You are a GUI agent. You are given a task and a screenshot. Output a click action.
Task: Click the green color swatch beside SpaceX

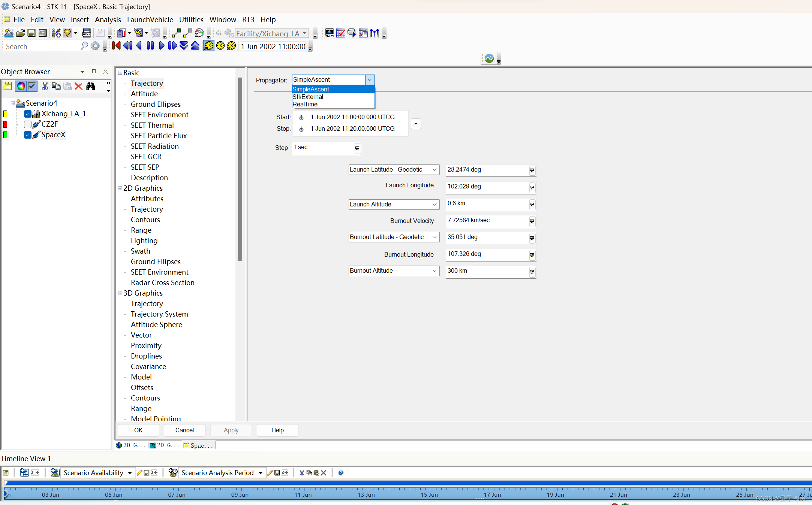coord(5,135)
